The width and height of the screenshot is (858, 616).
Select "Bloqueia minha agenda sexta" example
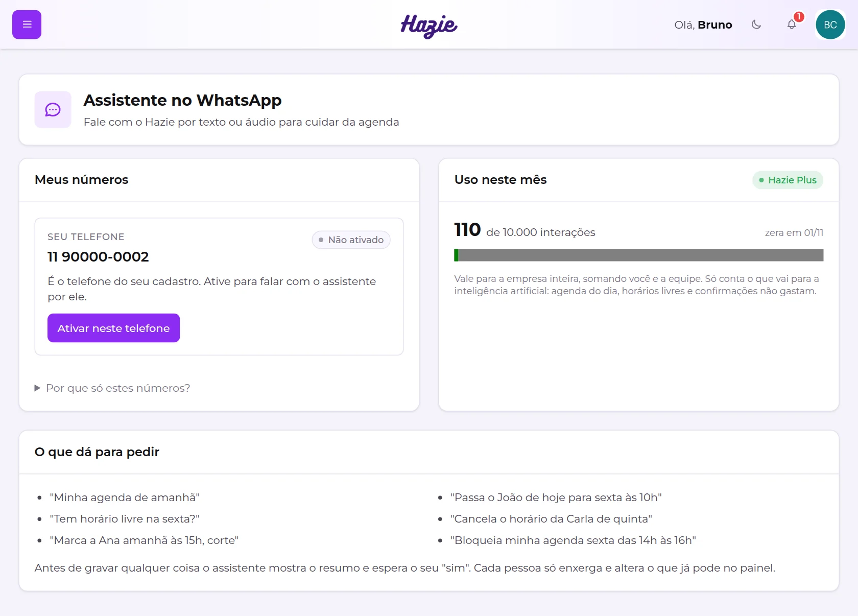tap(573, 540)
